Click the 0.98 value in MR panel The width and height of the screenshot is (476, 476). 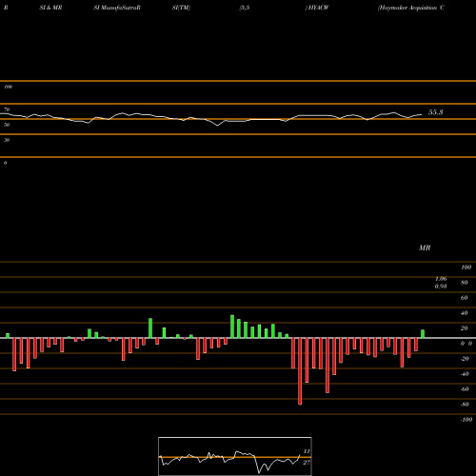441,287
